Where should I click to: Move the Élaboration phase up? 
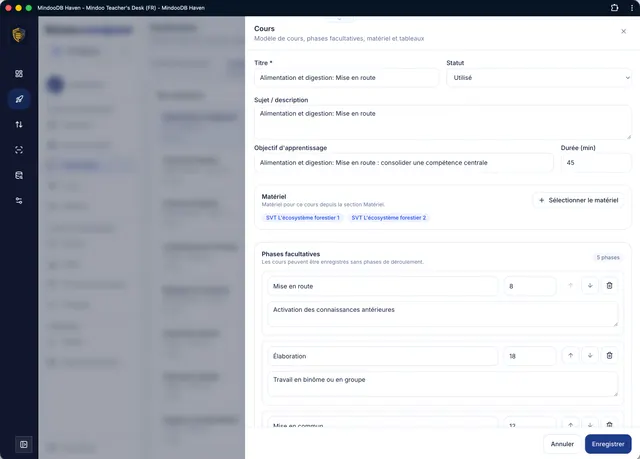[x=570, y=355]
